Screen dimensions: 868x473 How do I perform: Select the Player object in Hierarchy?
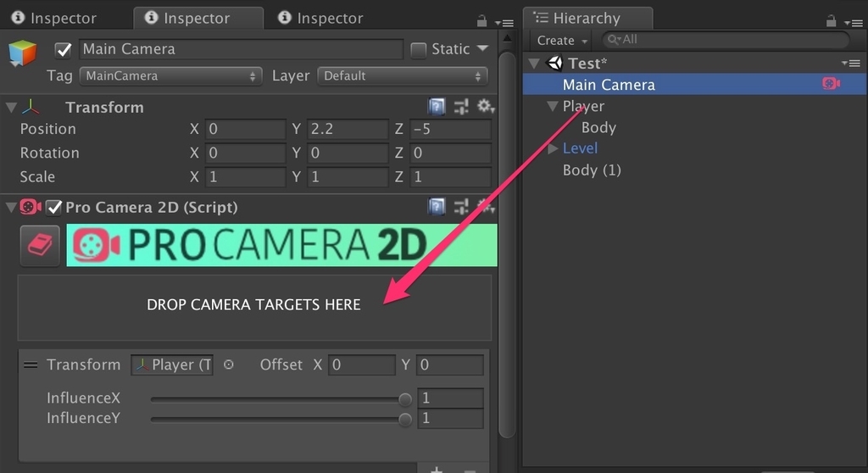click(583, 106)
